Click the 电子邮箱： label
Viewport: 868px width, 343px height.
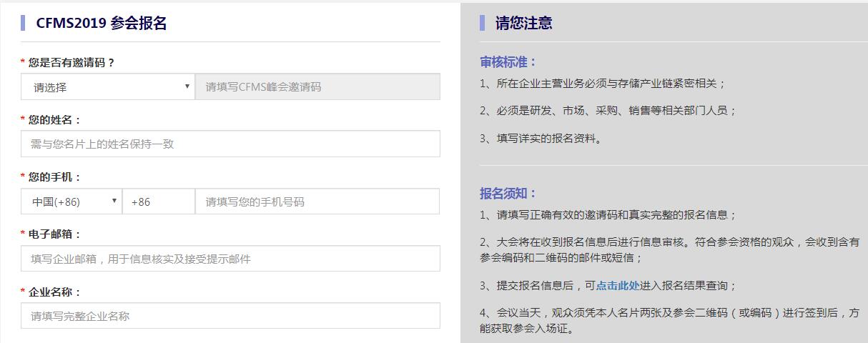coord(55,234)
